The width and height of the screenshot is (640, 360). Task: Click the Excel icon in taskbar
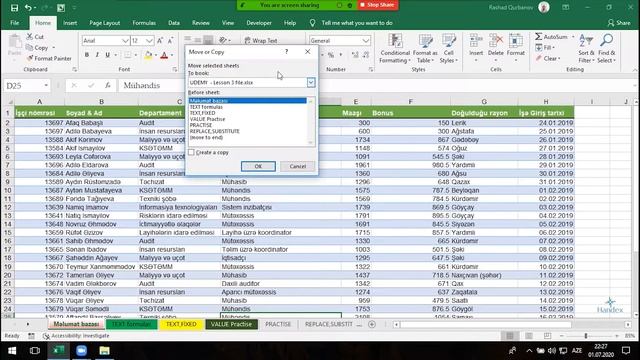58,350
